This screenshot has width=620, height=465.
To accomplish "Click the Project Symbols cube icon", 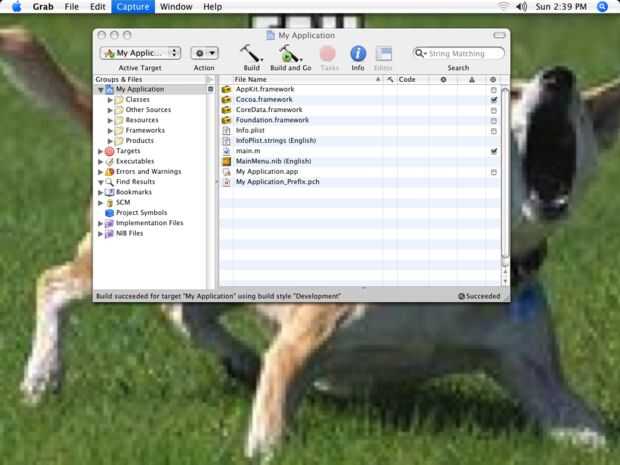I will point(110,213).
